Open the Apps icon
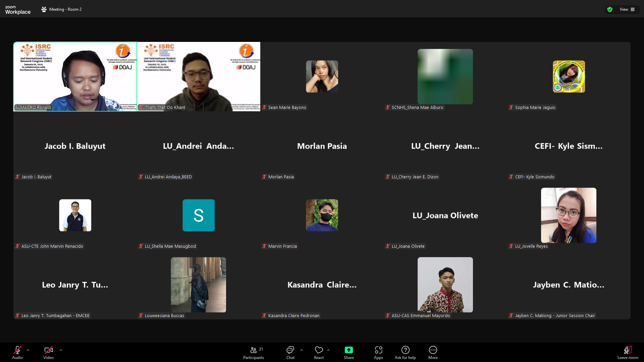 [378, 350]
